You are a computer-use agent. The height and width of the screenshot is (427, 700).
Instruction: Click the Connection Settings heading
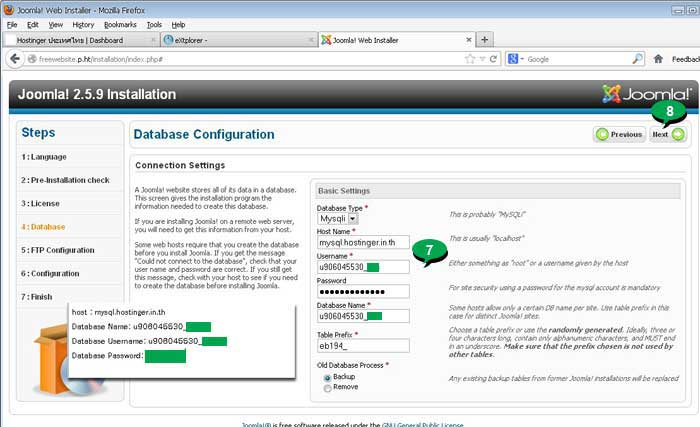click(x=180, y=165)
